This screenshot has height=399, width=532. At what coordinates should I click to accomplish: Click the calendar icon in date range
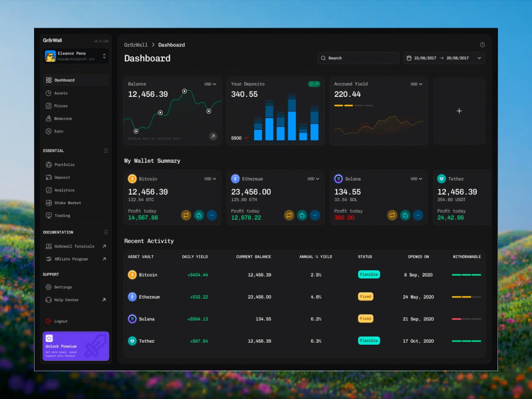409,58
